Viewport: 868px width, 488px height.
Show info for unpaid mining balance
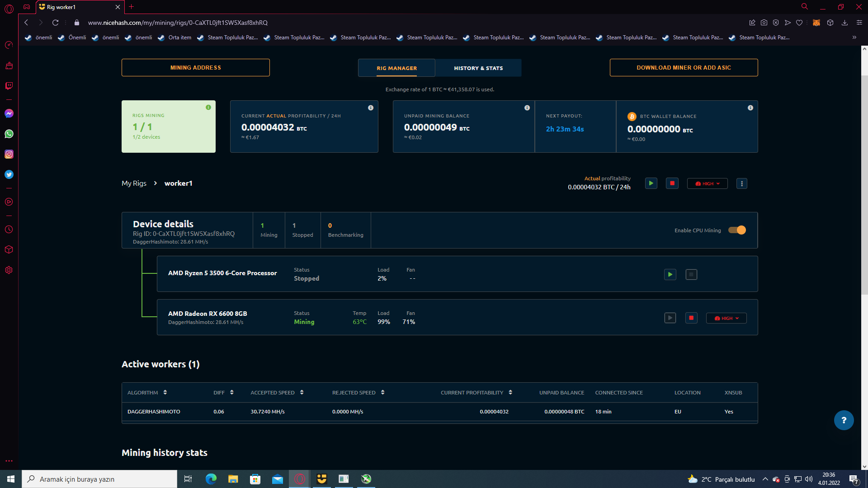pos(527,108)
